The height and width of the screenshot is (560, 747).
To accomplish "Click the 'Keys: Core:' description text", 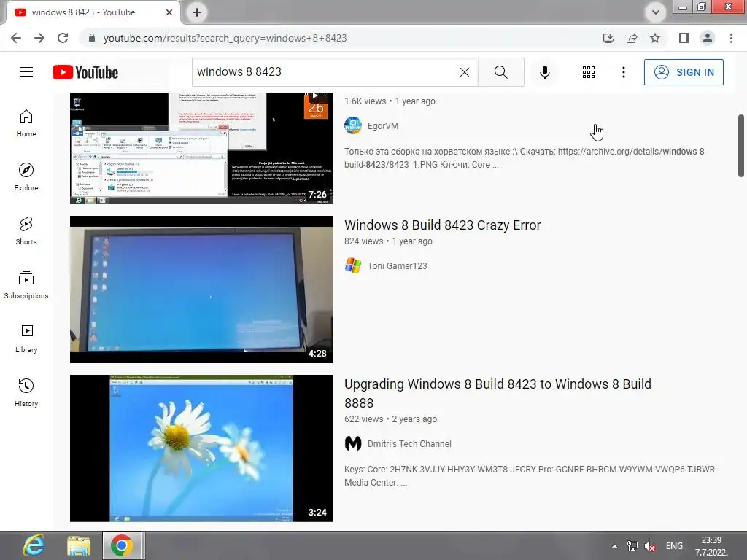I will click(x=530, y=475).
